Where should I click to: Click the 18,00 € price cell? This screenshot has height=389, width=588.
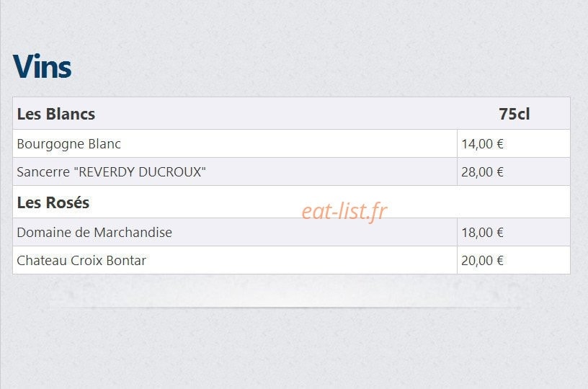click(x=513, y=233)
